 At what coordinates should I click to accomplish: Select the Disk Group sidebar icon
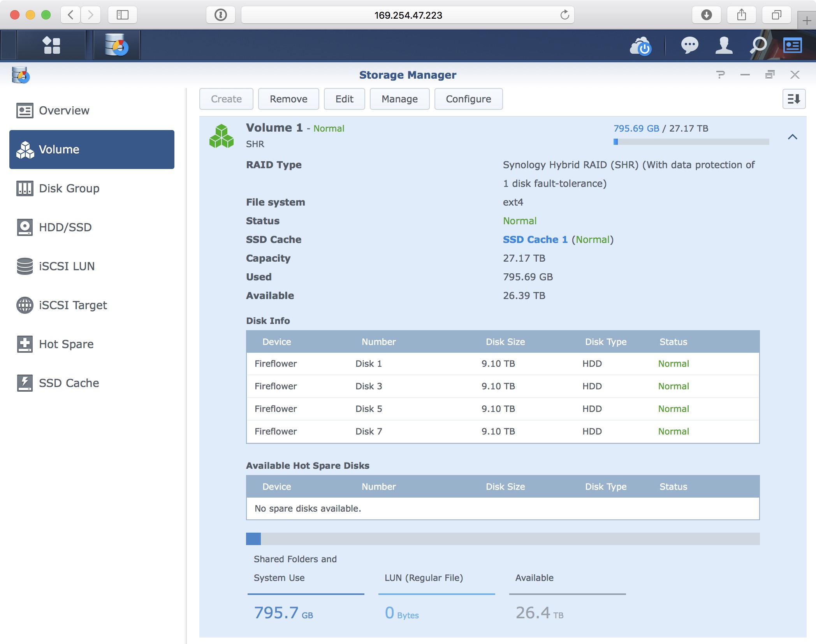25,188
